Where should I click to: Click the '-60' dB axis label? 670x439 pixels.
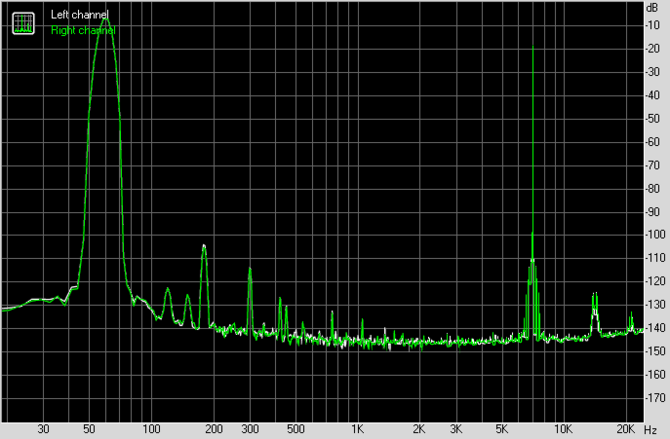653,142
